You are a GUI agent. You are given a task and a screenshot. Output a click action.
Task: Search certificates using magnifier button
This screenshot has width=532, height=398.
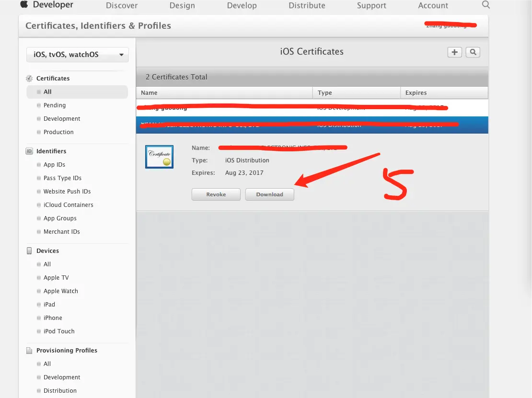tap(473, 52)
